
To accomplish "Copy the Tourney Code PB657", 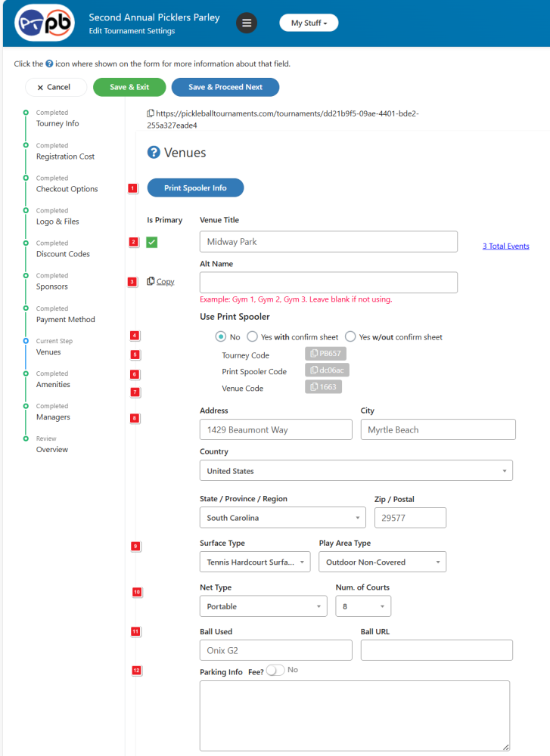I will point(326,354).
